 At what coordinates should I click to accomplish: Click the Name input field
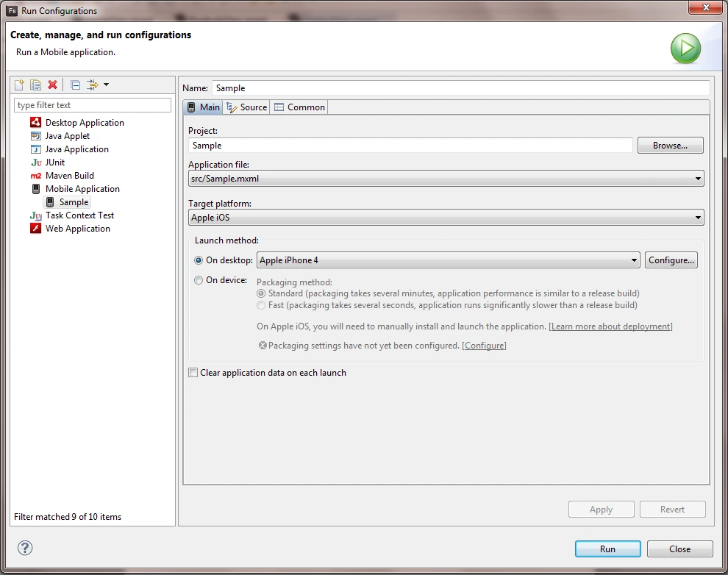(x=461, y=88)
